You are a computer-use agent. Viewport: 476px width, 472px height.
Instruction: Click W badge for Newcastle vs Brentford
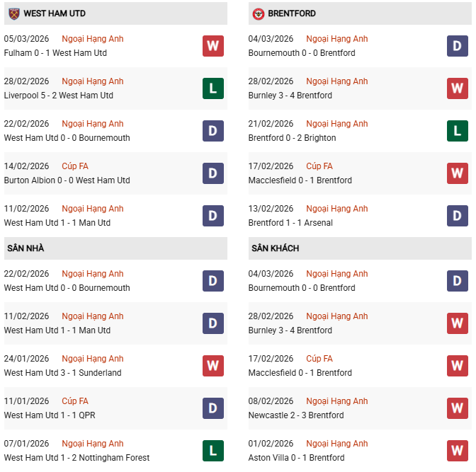click(x=458, y=408)
